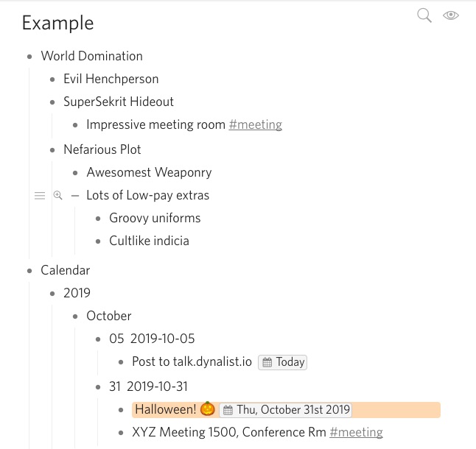Click the orange highlighted Halloween row

coord(286,410)
